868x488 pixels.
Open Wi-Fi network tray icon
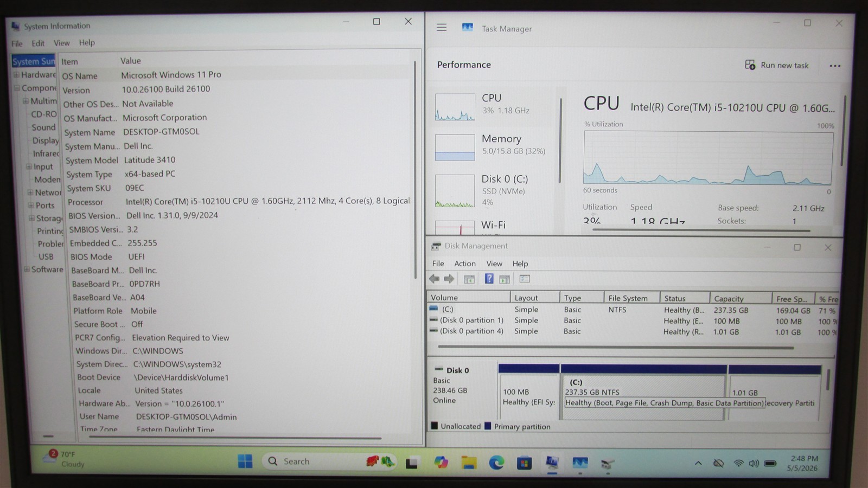(x=738, y=463)
